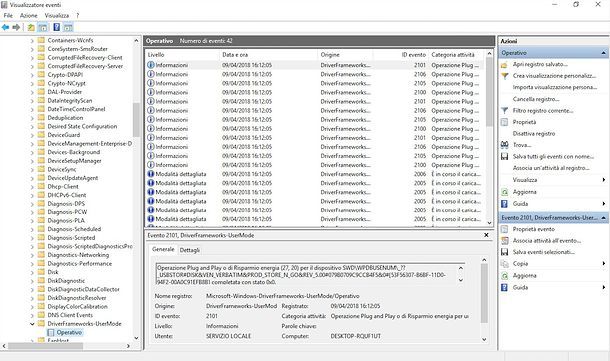Click the Forward arrow toolbar icon
The width and height of the screenshot is (610, 361).
click(x=16, y=27)
